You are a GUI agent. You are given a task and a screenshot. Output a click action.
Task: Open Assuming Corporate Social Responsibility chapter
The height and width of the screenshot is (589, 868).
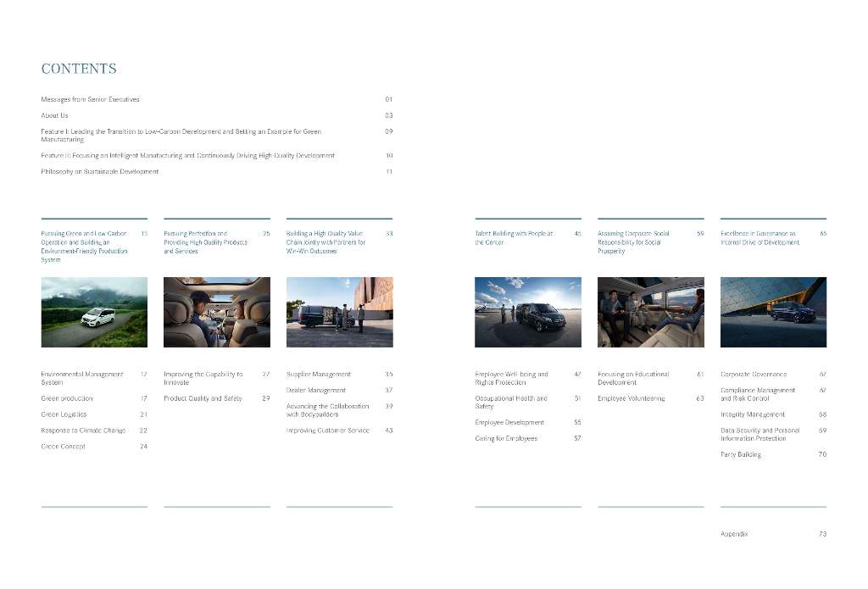(x=633, y=242)
